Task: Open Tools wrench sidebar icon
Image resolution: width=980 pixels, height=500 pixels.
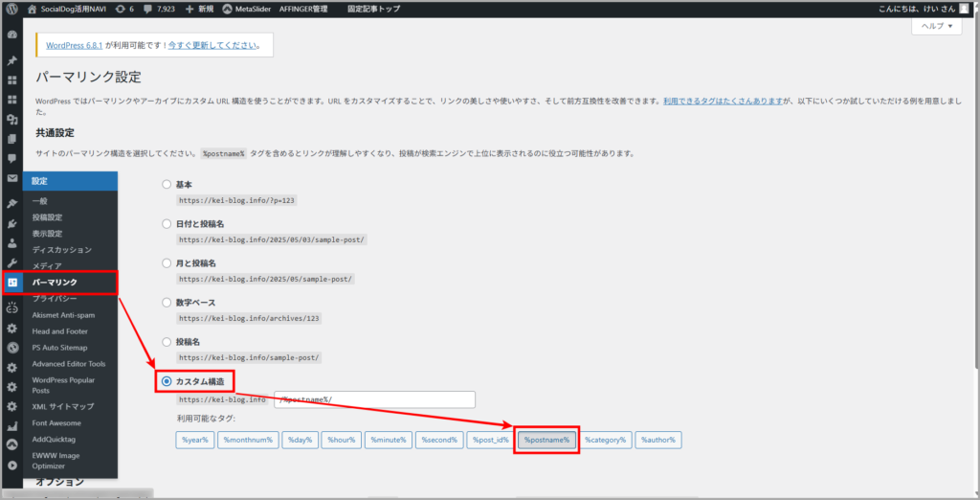Action: [x=11, y=262]
